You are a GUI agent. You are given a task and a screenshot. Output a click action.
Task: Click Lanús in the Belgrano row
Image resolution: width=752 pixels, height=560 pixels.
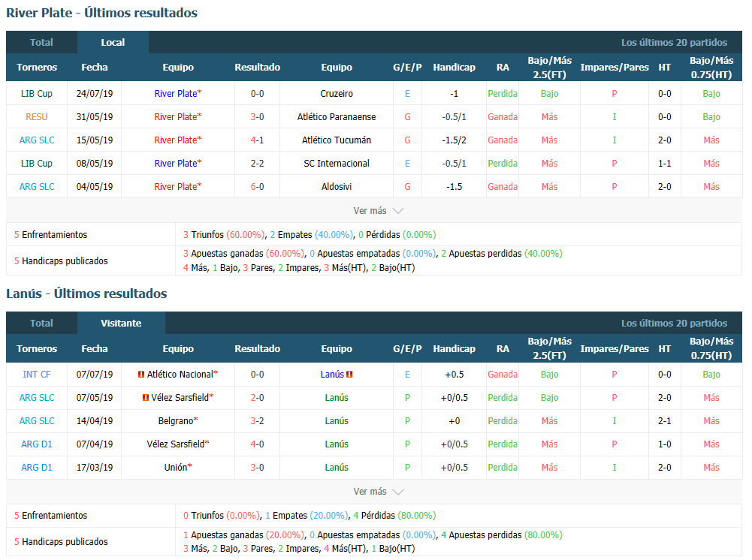click(337, 421)
